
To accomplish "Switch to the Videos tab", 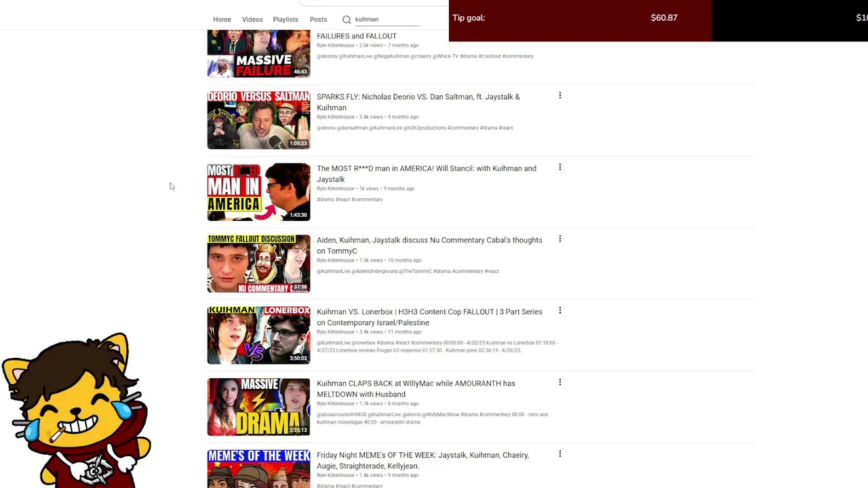I will [252, 20].
